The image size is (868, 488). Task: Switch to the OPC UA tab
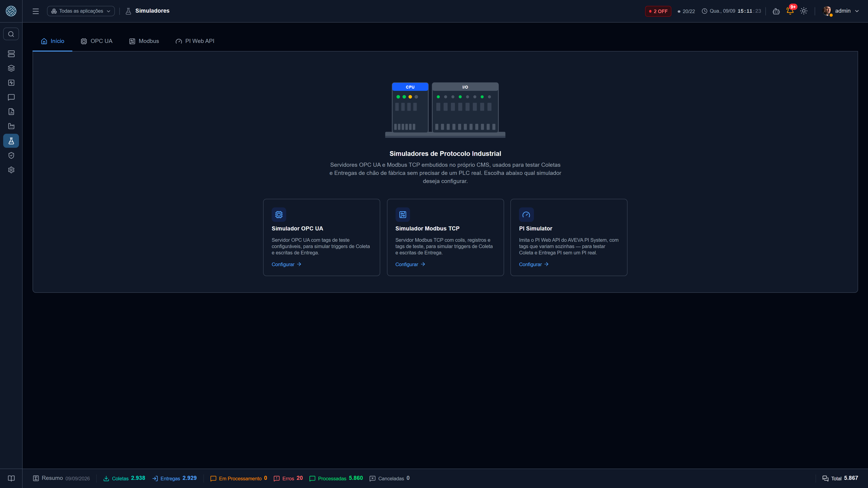pos(96,41)
